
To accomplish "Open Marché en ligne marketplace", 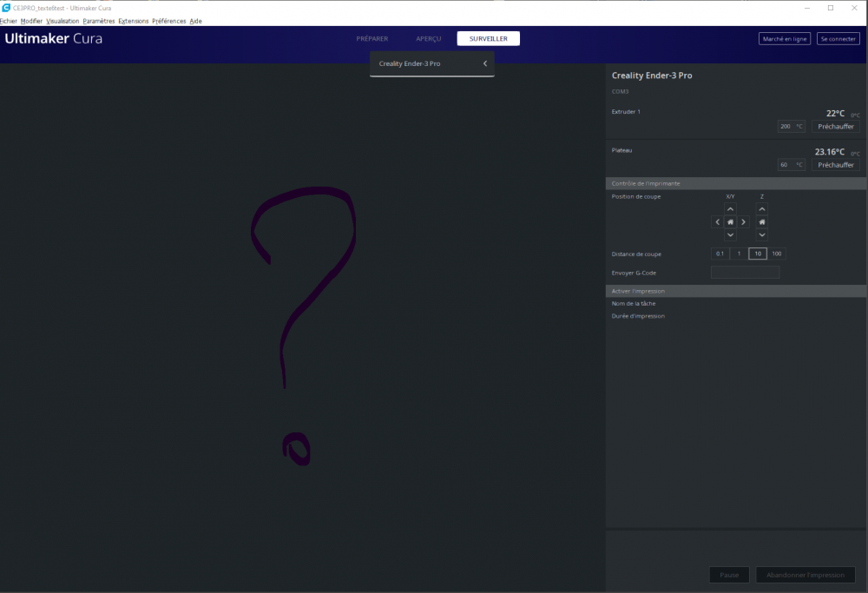I will (x=785, y=39).
